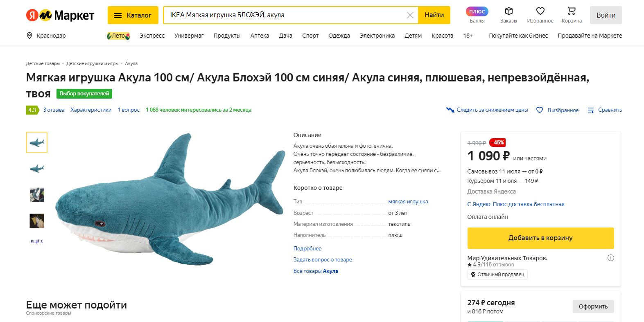The image size is (644, 322).
Task: Open the Электроника category
Action: [377, 36]
